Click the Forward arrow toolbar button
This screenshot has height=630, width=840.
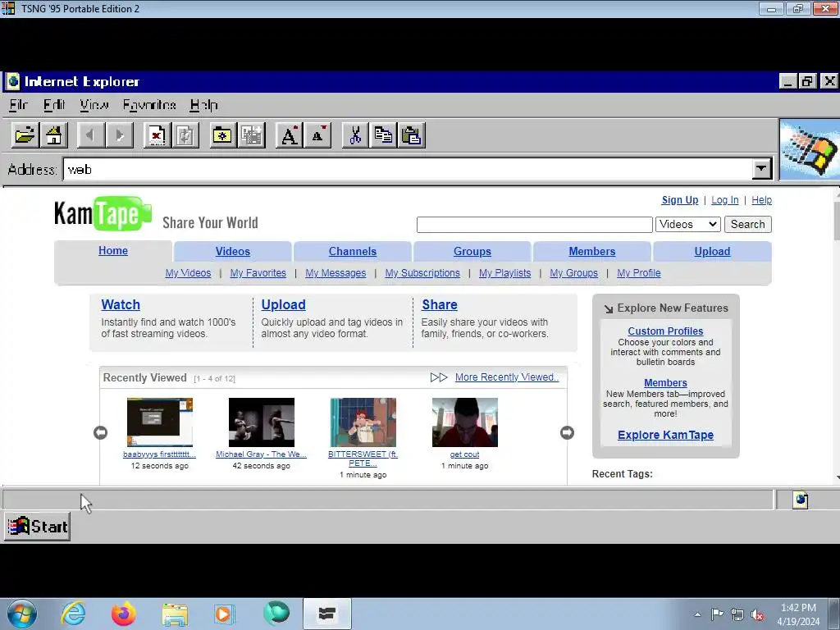click(120, 135)
